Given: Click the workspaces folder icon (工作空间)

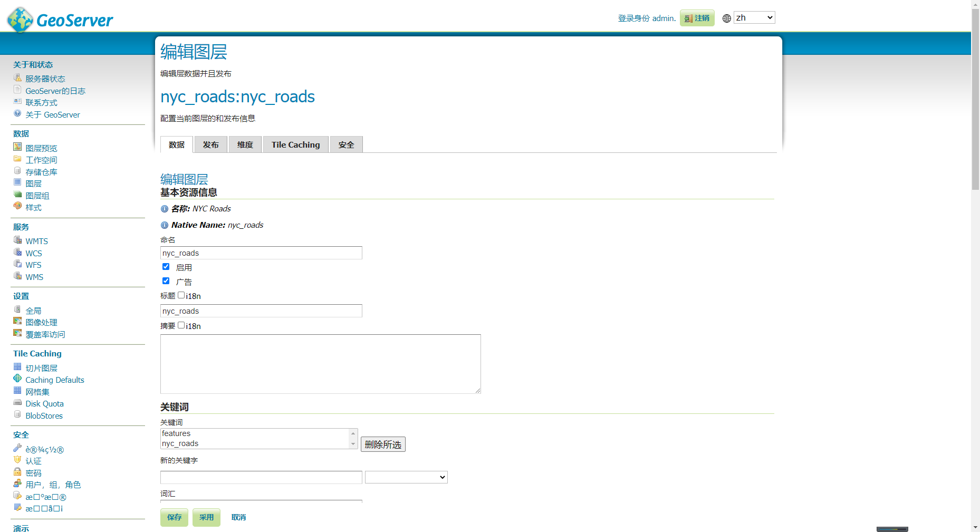Looking at the screenshot, I should [17, 159].
